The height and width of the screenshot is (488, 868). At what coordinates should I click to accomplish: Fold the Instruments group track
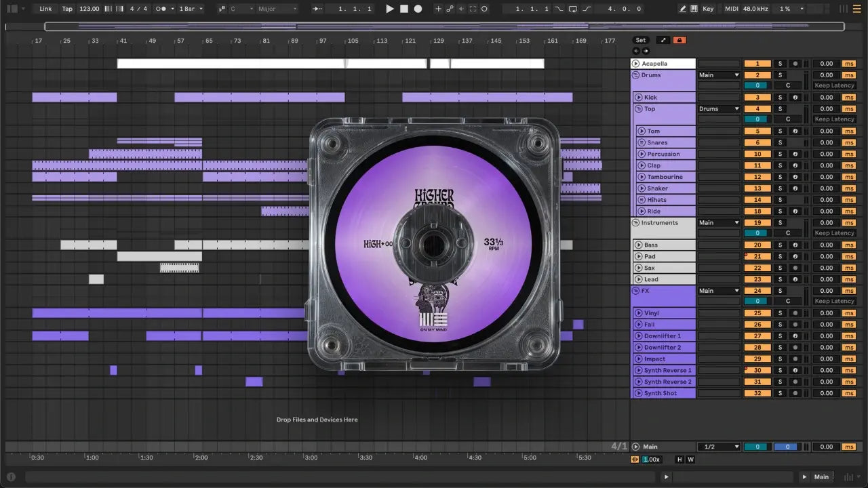tap(636, 222)
